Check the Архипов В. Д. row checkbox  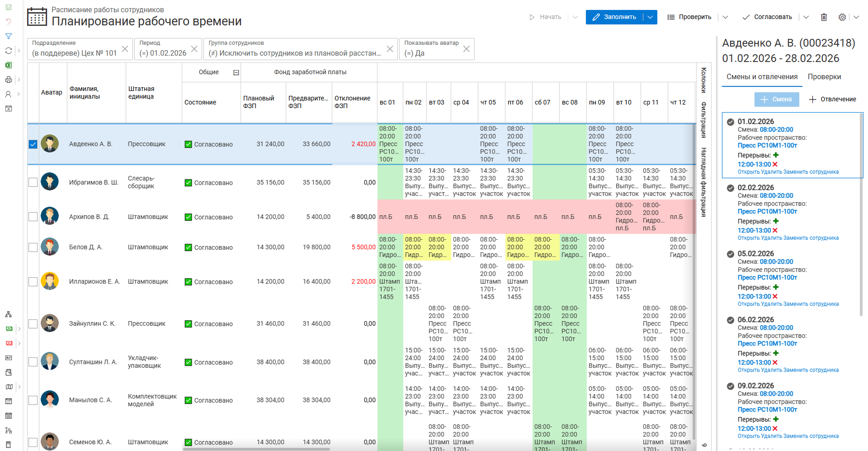point(33,217)
